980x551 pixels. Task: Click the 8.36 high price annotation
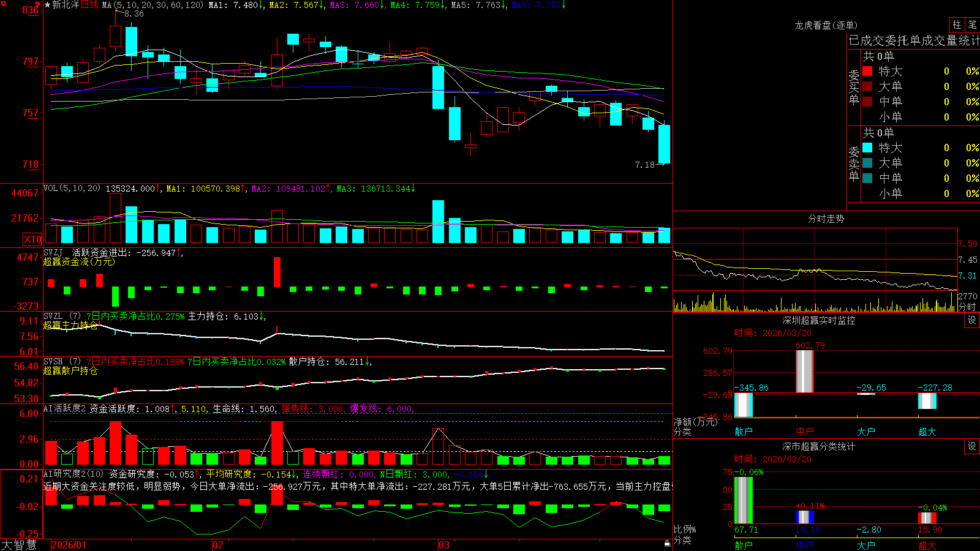click(134, 13)
